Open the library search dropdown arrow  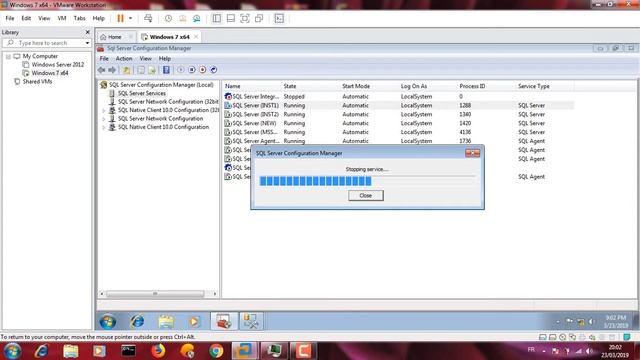[87, 43]
